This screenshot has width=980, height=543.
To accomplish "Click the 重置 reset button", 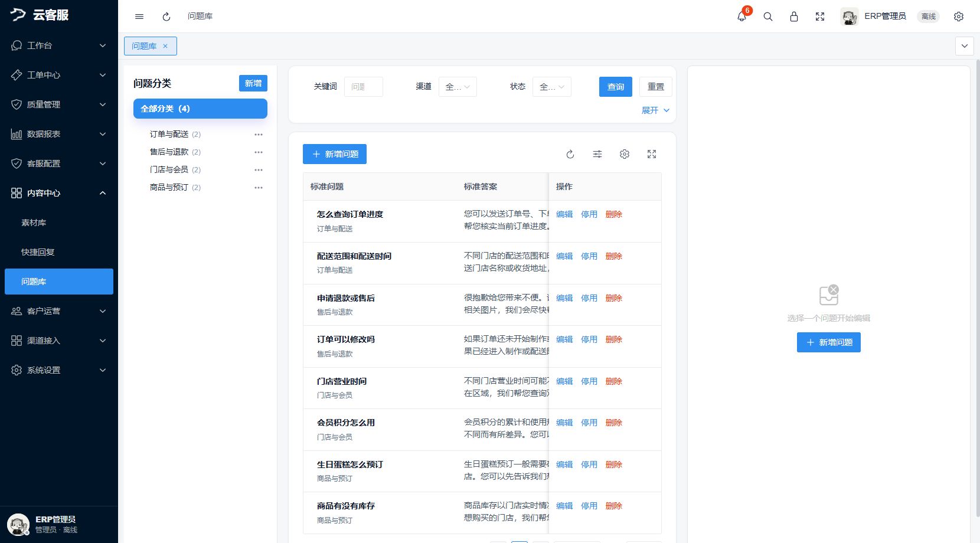I will click(656, 87).
